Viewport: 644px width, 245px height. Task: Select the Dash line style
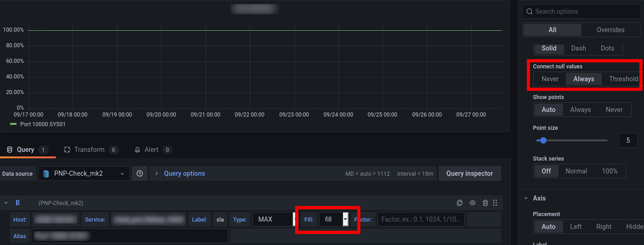[578, 48]
